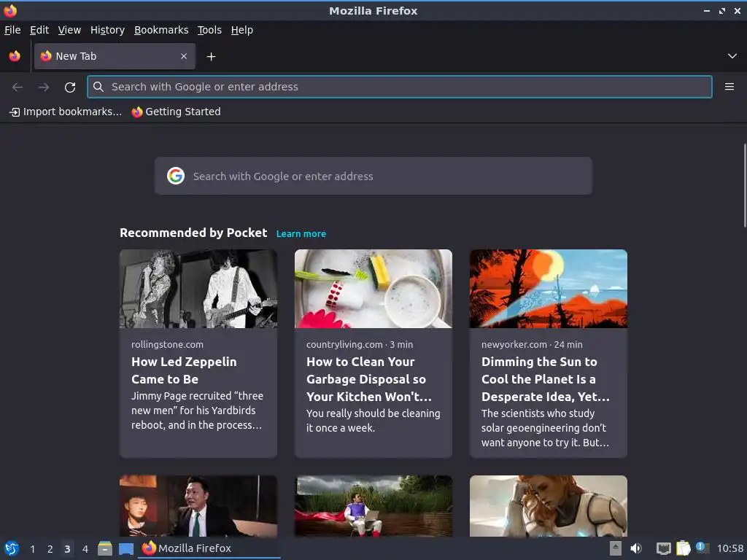The image size is (747, 560).
Task: Open the Tools menu
Action: coord(209,30)
